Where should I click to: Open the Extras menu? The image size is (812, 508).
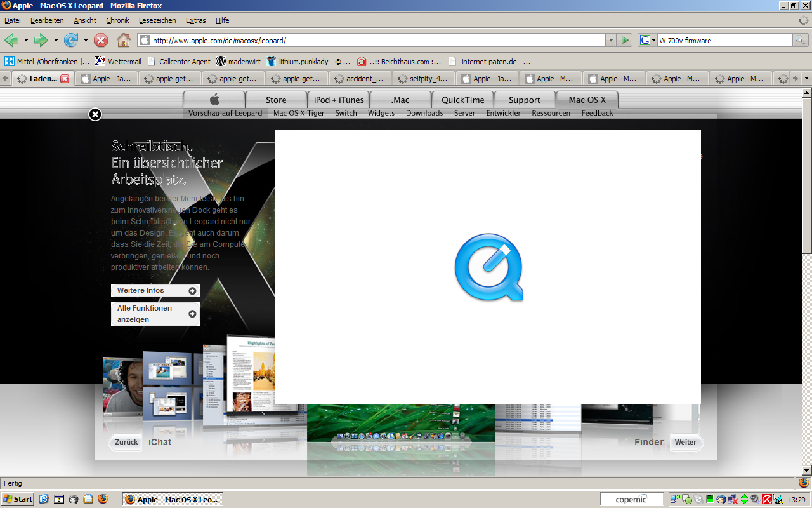195,20
